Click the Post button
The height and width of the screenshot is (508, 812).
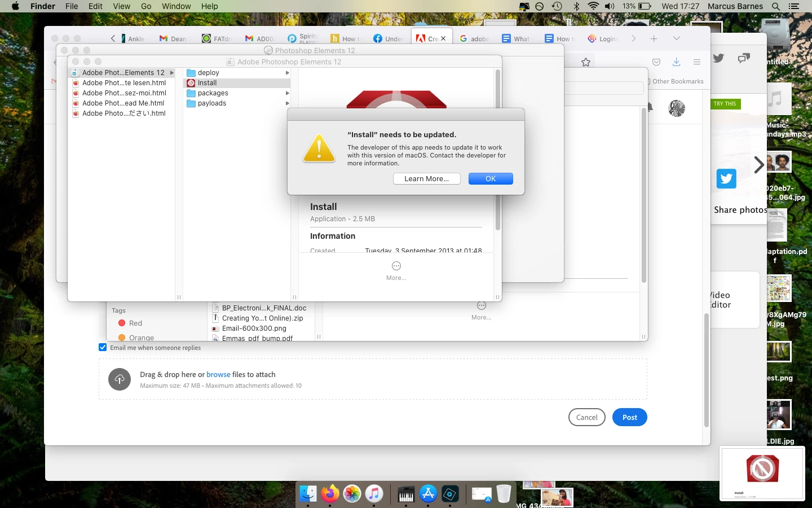click(630, 417)
